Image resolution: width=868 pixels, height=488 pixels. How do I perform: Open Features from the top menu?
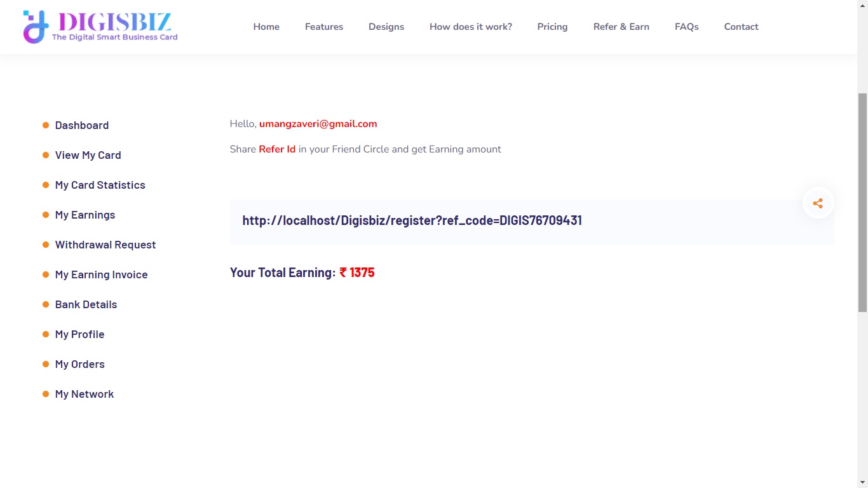[324, 27]
